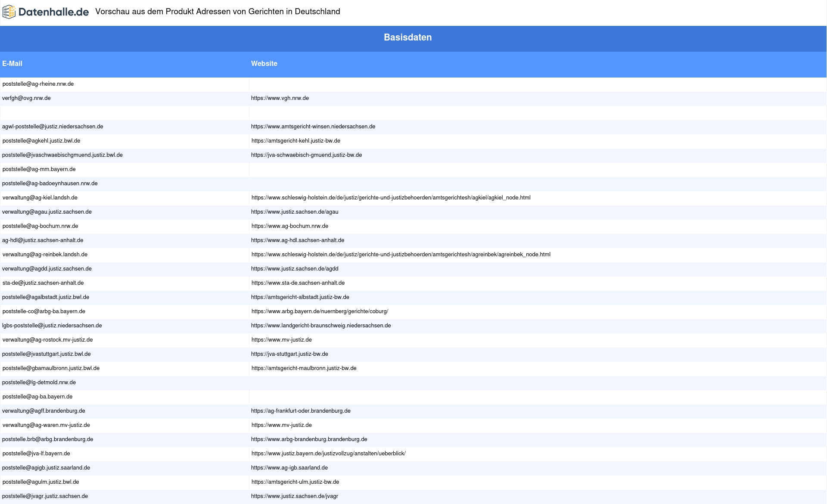Click website https://amtsgericht-ulm.justiz-bw.de
The height and width of the screenshot is (504, 827).
[x=295, y=482]
